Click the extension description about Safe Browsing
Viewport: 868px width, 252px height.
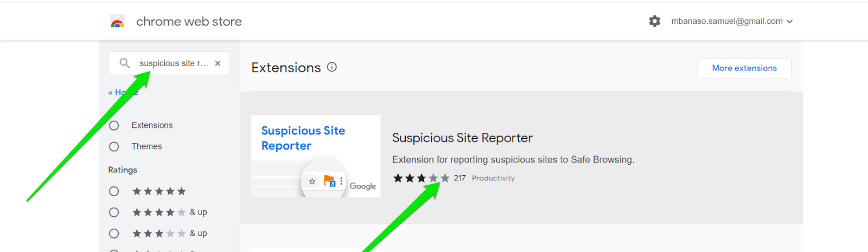(513, 160)
